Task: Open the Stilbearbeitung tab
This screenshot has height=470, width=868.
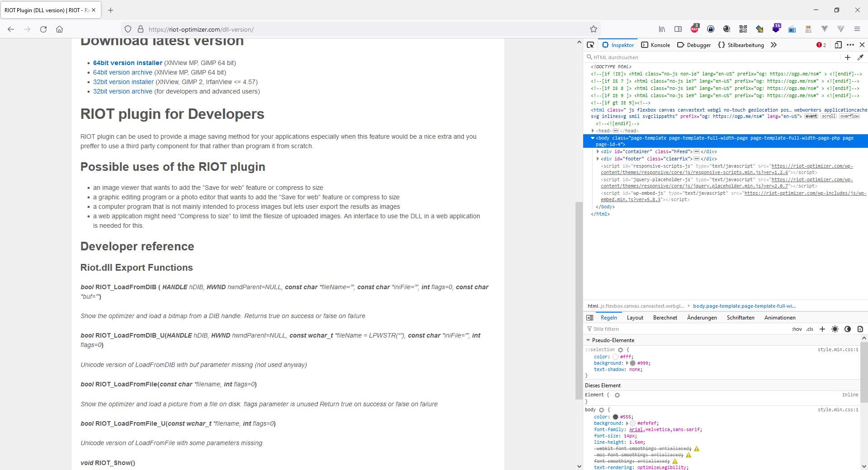Action: click(x=741, y=45)
